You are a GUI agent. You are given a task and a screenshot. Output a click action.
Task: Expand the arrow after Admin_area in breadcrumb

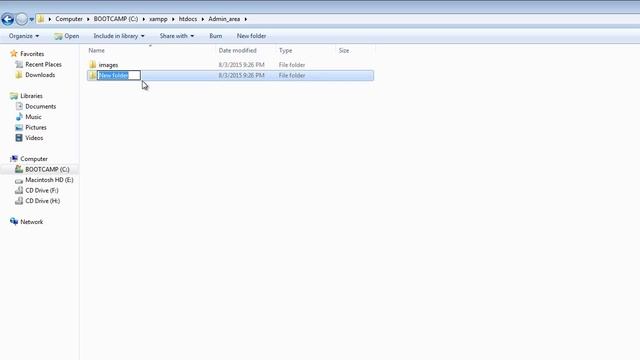pyautogui.click(x=246, y=19)
